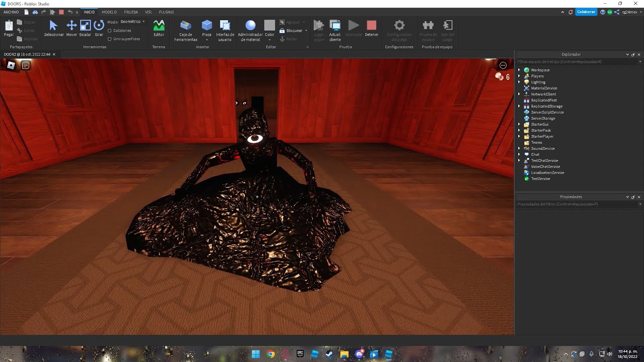Switch to the VER ribbon tab

pyautogui.click(x=148, y=12)
